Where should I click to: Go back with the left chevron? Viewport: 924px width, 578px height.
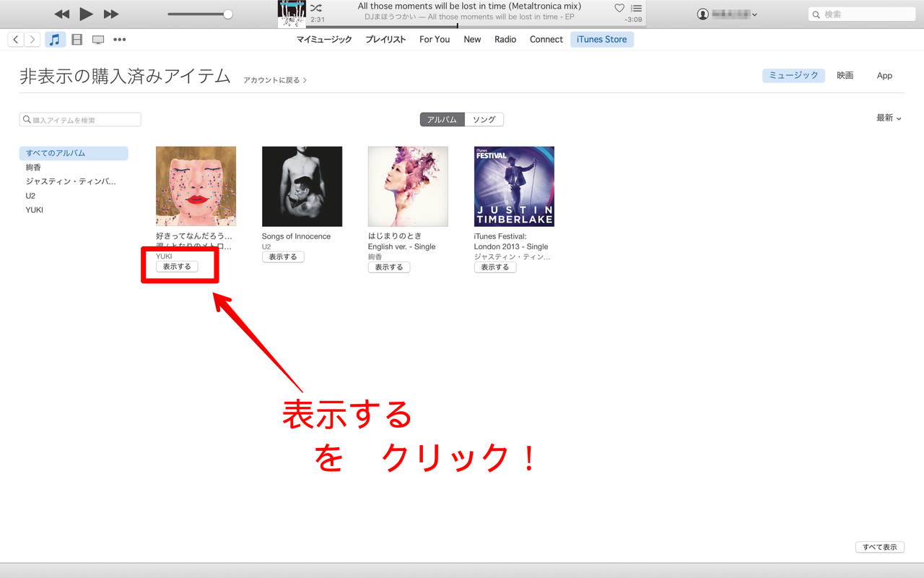(x=16, y=40)
